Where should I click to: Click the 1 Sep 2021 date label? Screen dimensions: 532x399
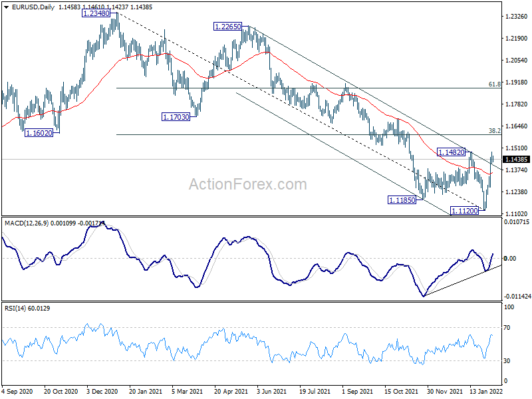click(357, 392)
